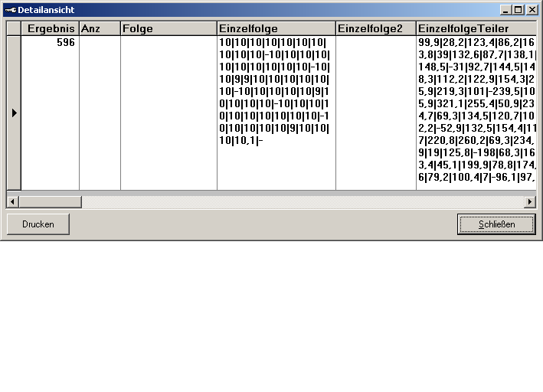Close the window with the X button
Image resolution: width=543 pixels, height=392 pixels.
pyautogui.click(x=532, y=10)
